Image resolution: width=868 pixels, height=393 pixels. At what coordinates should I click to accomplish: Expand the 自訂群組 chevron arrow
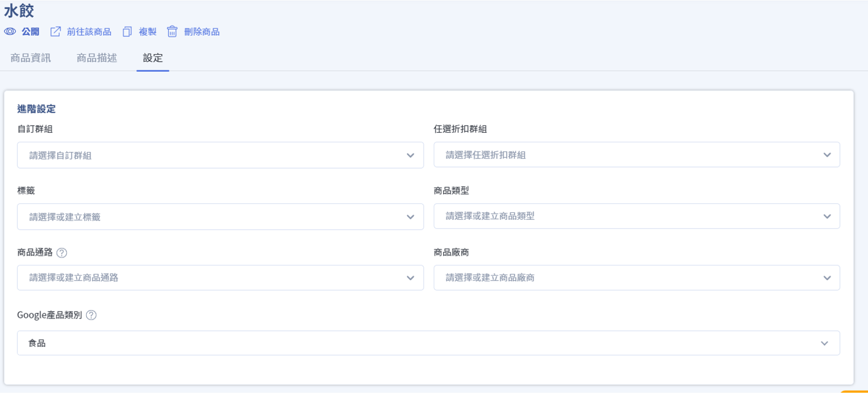click(x=410, y=155)
